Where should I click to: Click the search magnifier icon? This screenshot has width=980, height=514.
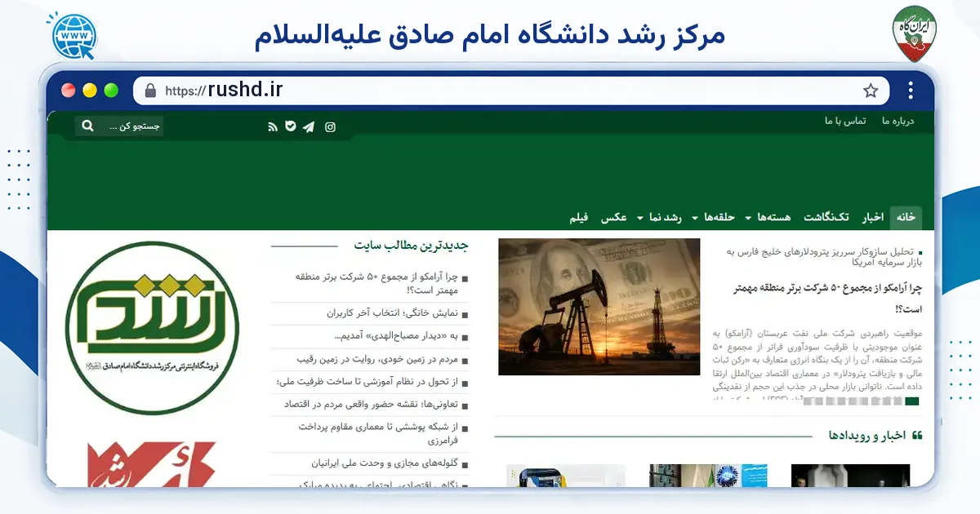[x=87, y=126]
